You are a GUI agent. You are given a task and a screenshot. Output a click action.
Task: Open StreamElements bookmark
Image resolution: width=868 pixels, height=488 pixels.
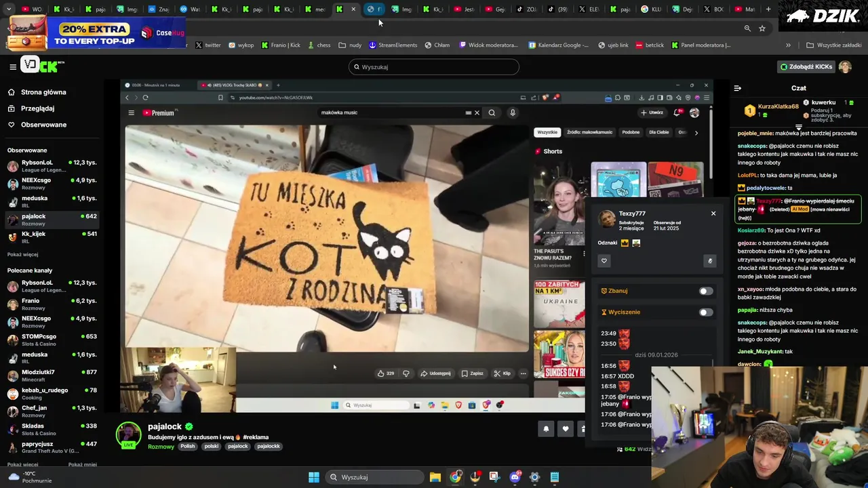pyautogui.click(x=393, y=45)
